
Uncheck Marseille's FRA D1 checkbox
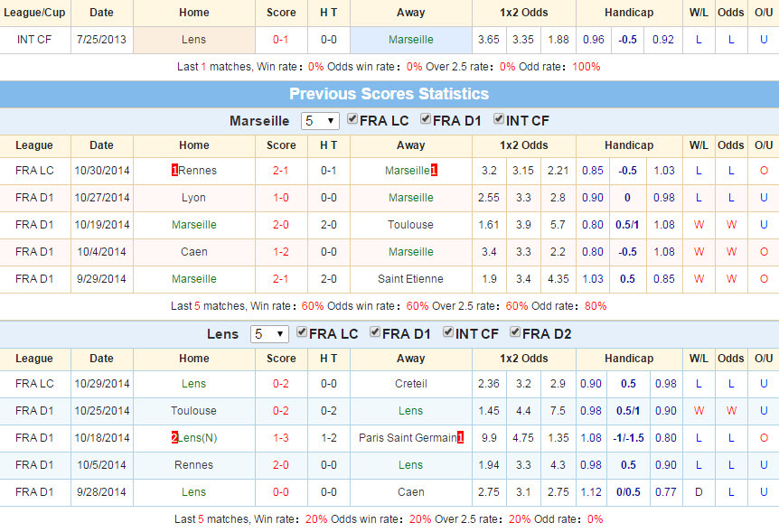(x=426, y=118)
